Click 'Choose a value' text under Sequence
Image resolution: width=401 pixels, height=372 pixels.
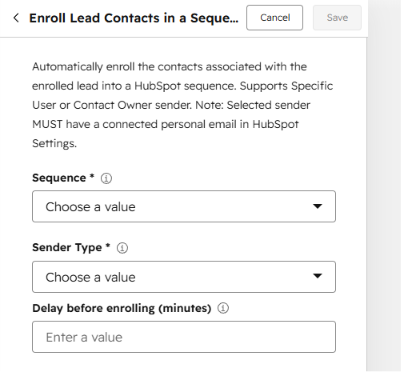[90, 207]
